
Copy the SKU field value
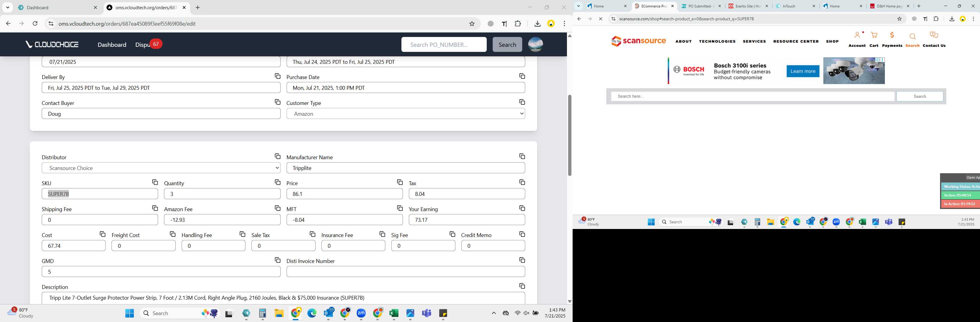coord(155,182)
